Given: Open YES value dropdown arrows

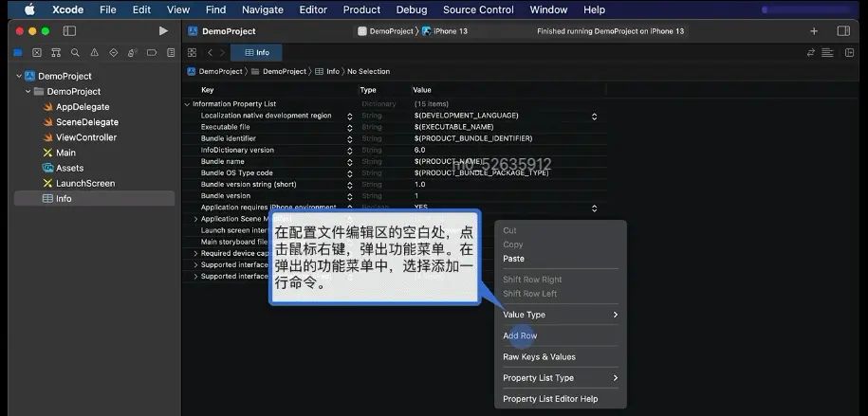Looking at the screenshot, I should click(x=594, y=208).
